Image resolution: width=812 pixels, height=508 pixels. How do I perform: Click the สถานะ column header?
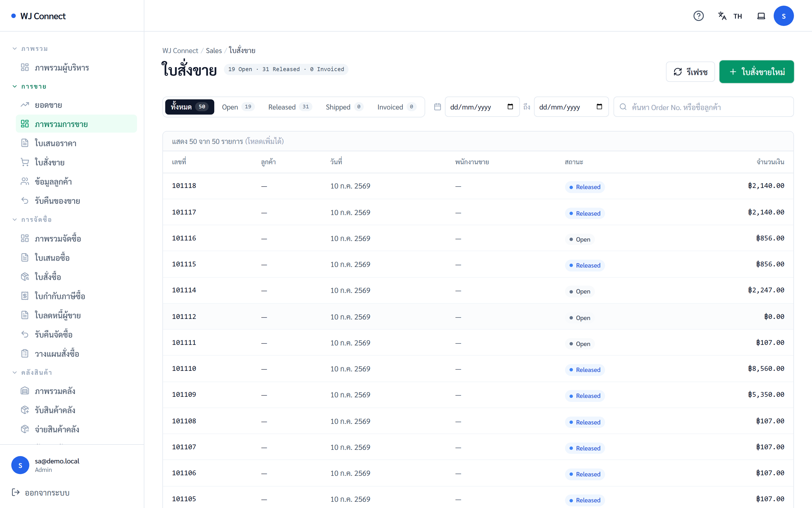click(574, 162)
